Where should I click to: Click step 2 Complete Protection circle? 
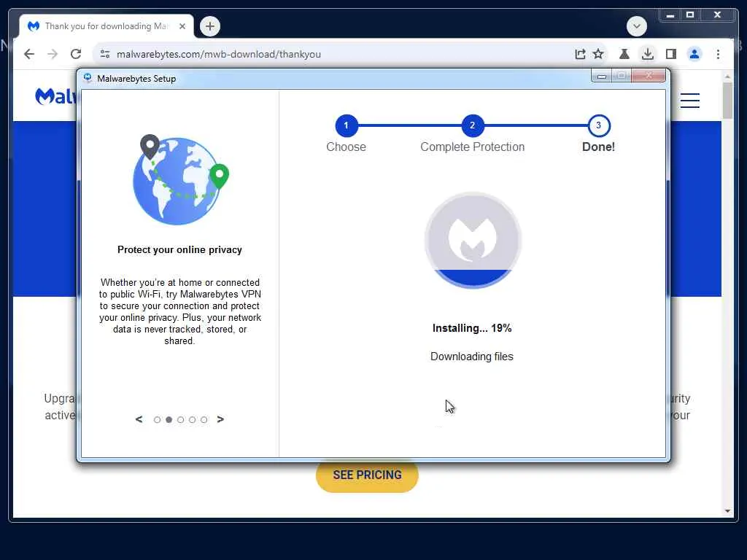(x=473, y=125)
